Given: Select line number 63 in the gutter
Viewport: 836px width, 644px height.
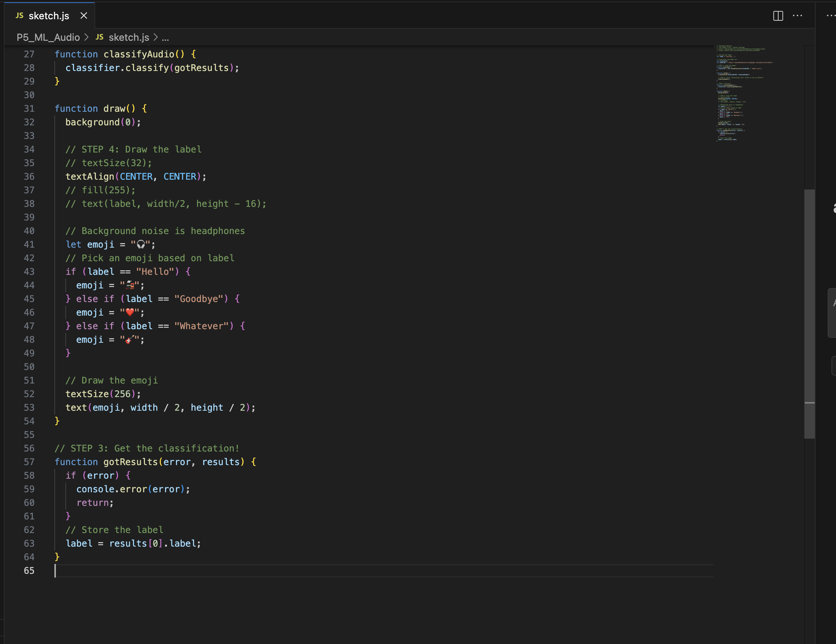Looking at the screenshot, I should (x=29, y=543).
